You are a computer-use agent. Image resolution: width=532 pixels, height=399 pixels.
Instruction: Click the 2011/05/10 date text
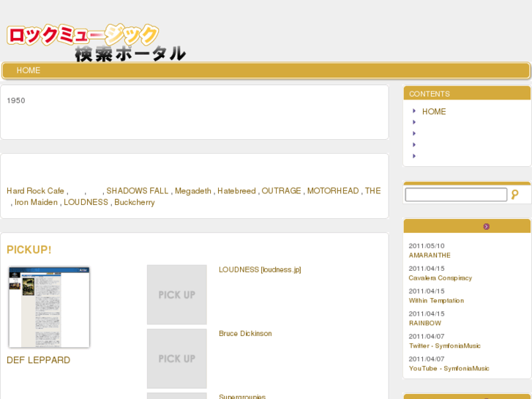pyautogui.click(x=427, y=246)
